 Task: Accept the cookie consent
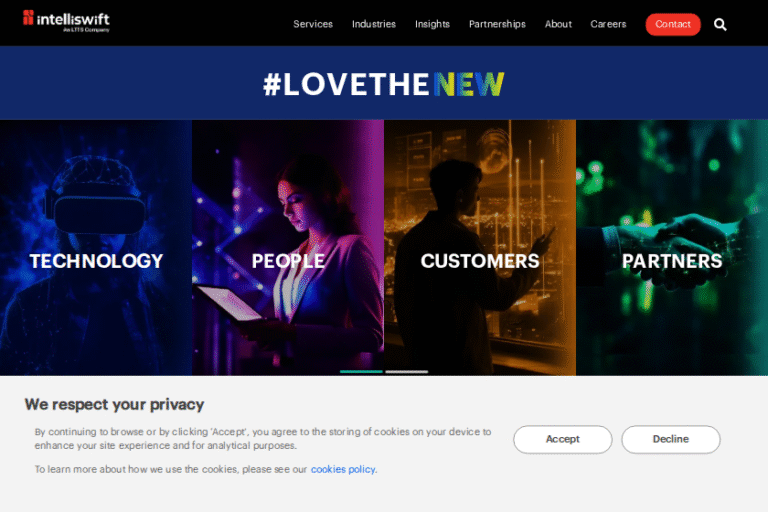pyautogui.click(x=562, y=439)
